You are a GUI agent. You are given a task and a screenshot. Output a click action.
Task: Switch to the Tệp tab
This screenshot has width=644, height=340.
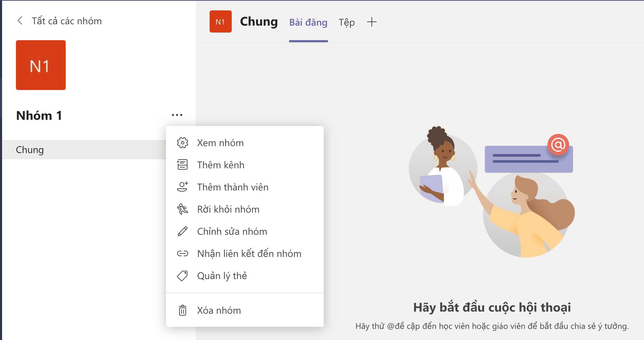click(347, 23)
